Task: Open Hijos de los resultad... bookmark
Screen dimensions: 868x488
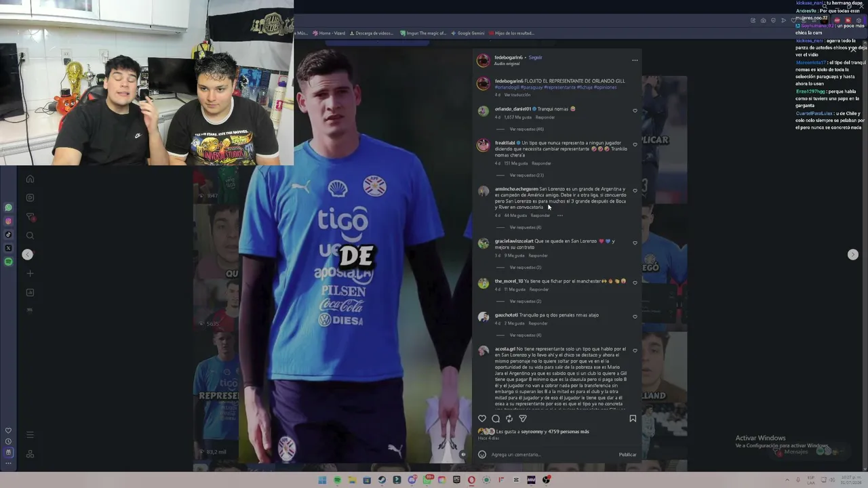Action: 512,33
